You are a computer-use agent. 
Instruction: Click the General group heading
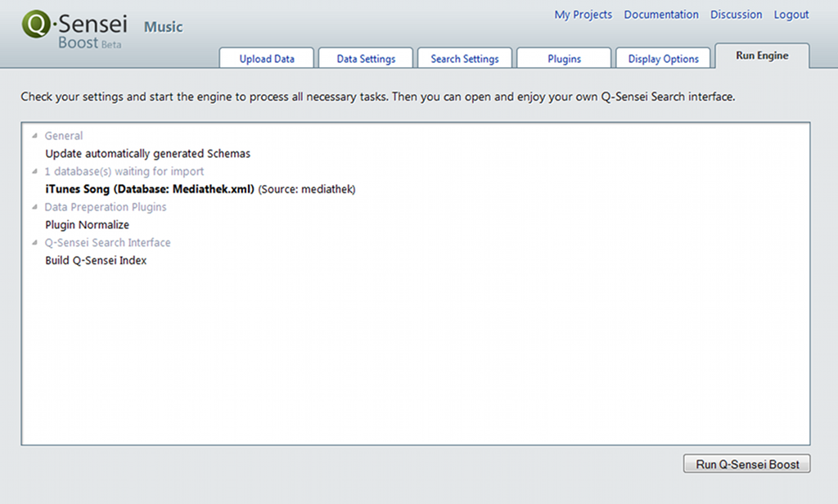tap(64, 136)
